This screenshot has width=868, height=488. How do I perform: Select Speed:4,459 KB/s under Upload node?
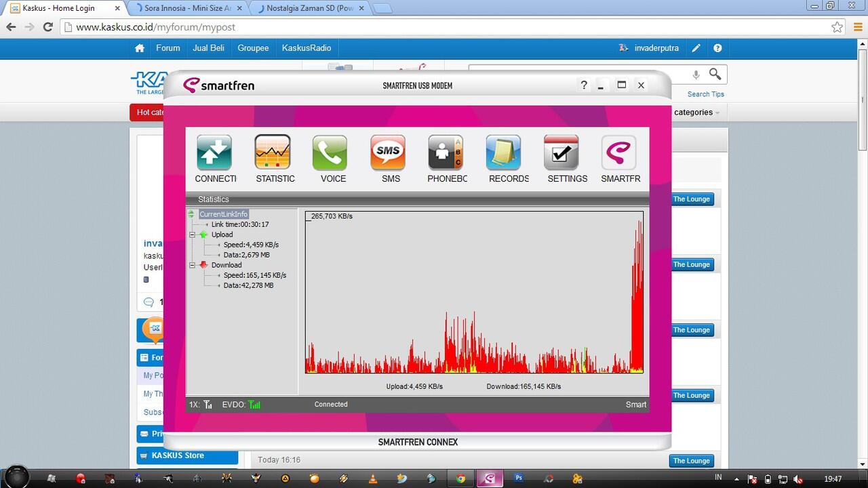(x=251, y=245)
